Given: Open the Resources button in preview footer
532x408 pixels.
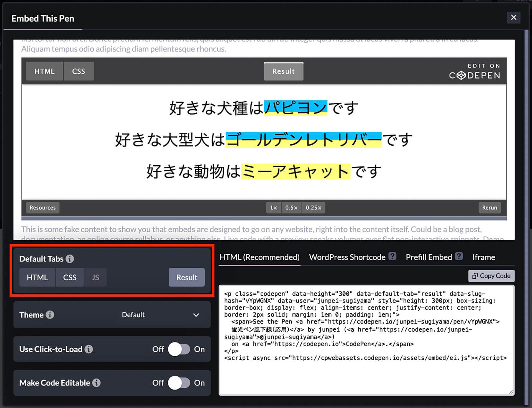Looking at the screenshot, I should tap(43, 207).
